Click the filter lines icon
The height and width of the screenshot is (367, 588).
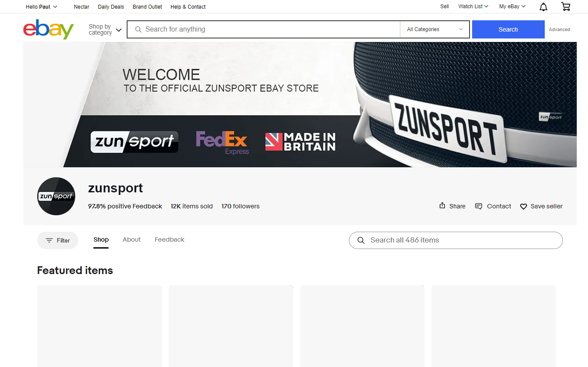49,240
